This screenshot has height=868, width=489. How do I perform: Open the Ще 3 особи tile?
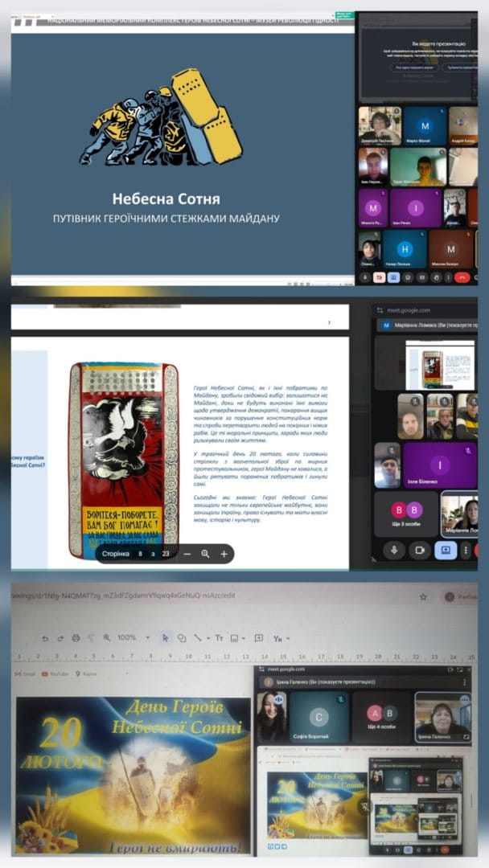point(406,514)
